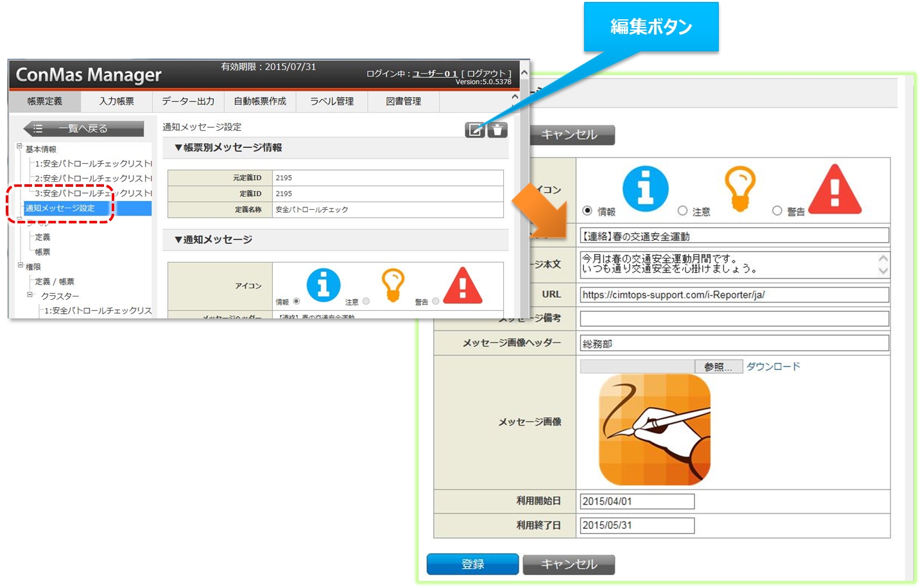Click the 参照... browse button
Image resolution: width=921 pixels, height=588 pixels.
tap(719, 367)
